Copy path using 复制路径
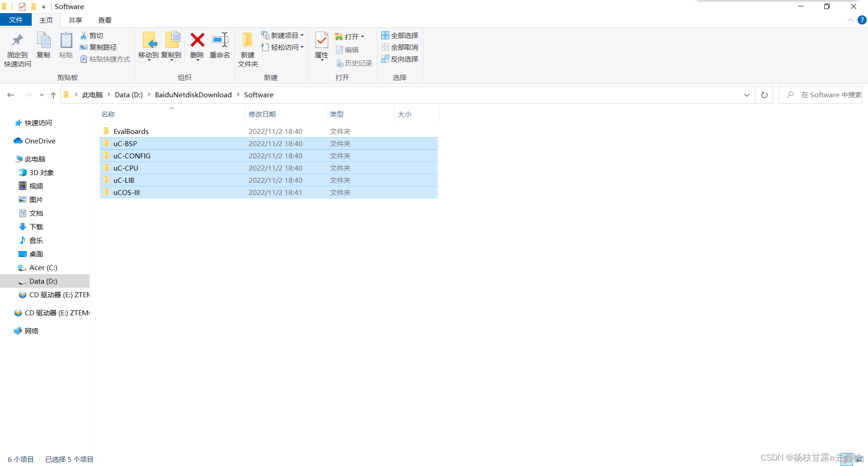Viewport: 868px width, 466px height. coord(98,47)
